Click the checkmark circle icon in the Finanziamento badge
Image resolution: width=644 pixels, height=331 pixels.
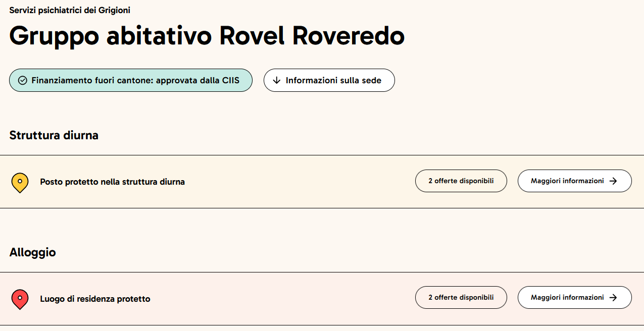pos(22,80)
